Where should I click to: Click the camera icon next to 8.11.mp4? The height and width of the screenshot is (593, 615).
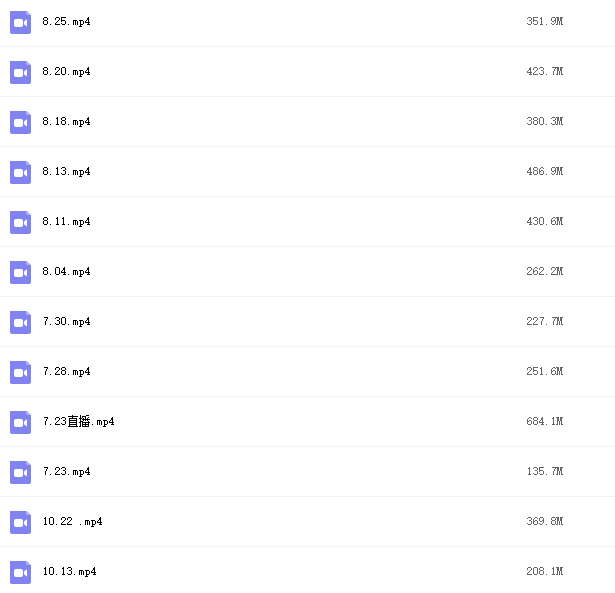pos(20,222)
